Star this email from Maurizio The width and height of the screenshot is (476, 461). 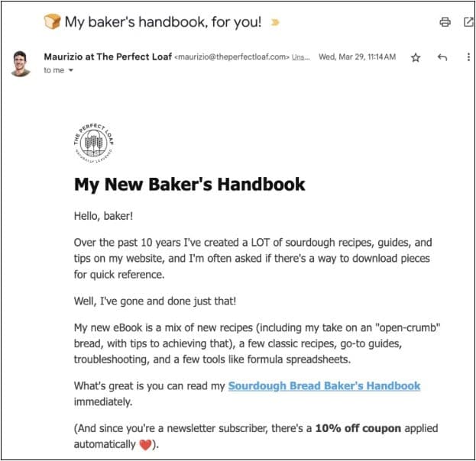coord(416,57)
